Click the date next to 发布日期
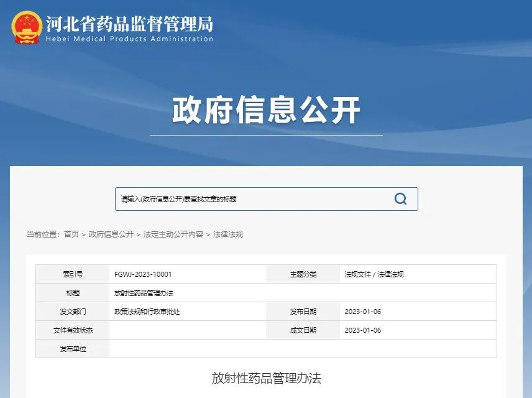 coord(362,312)
